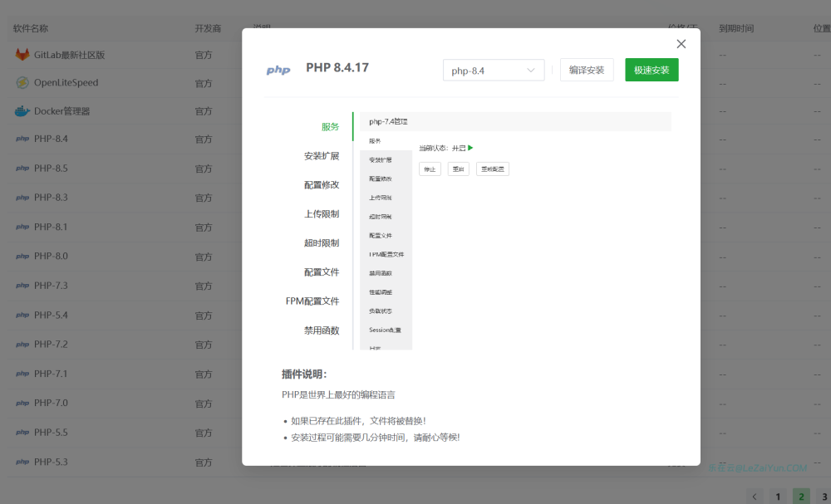Click the PHP-7.0 name in the list
The width and height of the screenshot is (831, 504).
pos(51,403)
